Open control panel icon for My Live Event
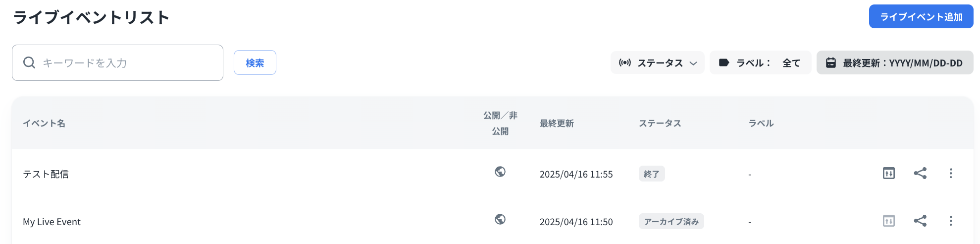Viewport: 980px width, 244px height. (888, 221)
